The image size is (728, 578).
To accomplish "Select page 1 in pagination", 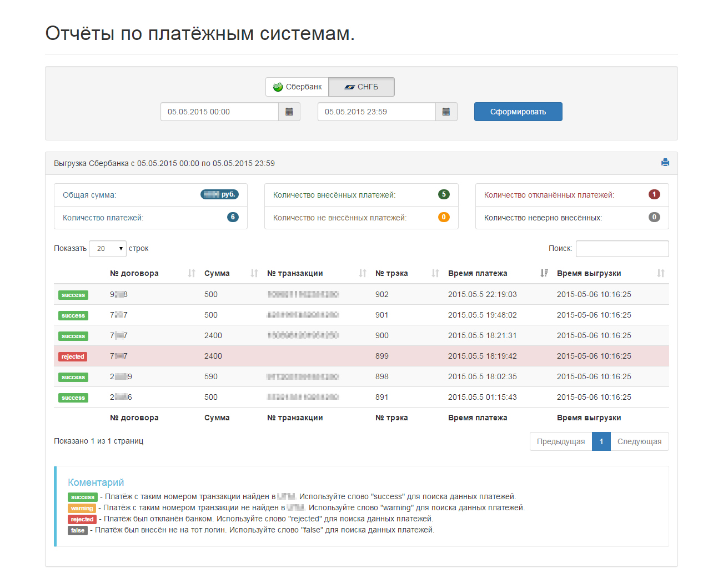I will point(601,441).
